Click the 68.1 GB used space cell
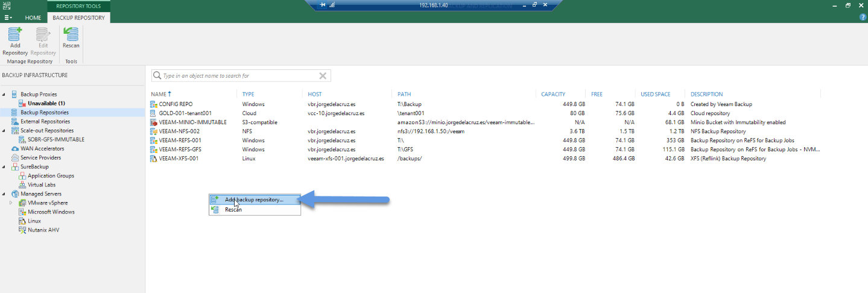The width and height of the screenshot is (868, 293). point(675,122)
